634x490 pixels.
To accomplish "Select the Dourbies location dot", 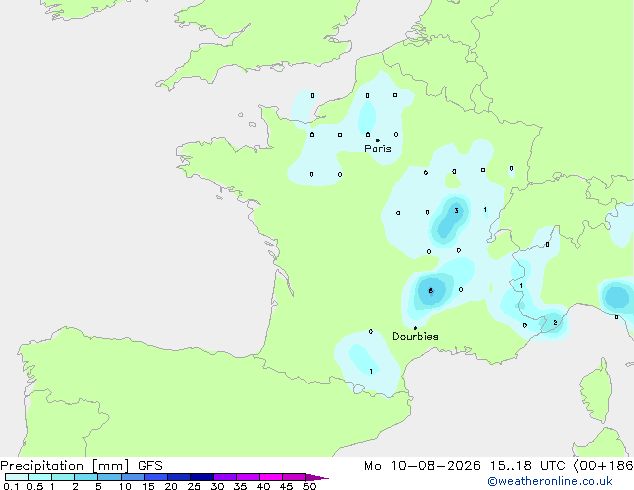I will [415, 328].
